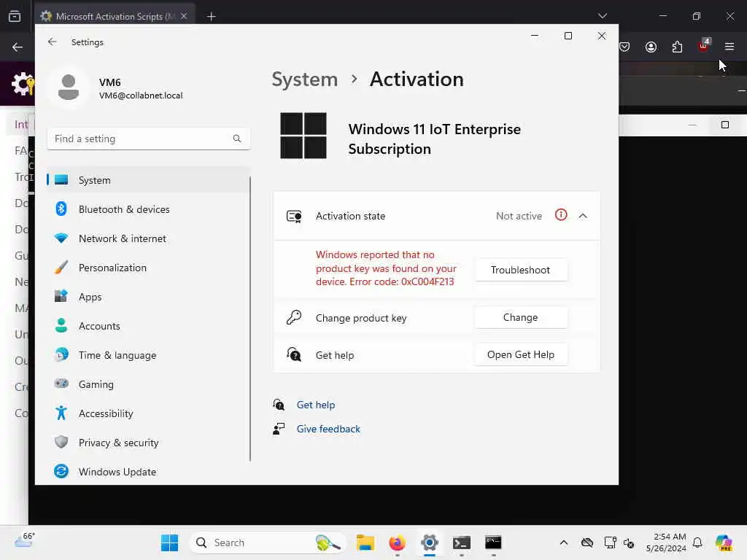Click the Settings sidebar scrollbar
Viewport: 747px width, 560px height.
coord(249,318)
